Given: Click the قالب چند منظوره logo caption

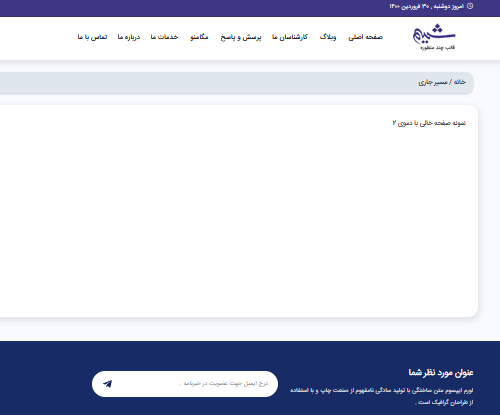Looking at the screenshot, I should (x=438, y=48).
